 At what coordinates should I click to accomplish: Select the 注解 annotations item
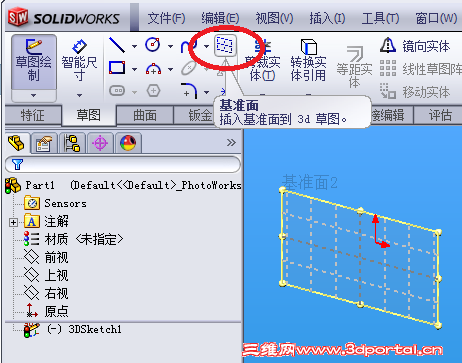coord(47,221)
